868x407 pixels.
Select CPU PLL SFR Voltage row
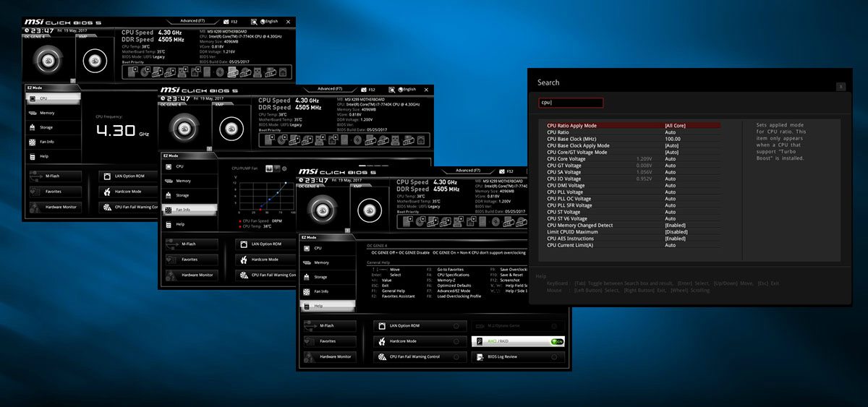tap(633, 205)
